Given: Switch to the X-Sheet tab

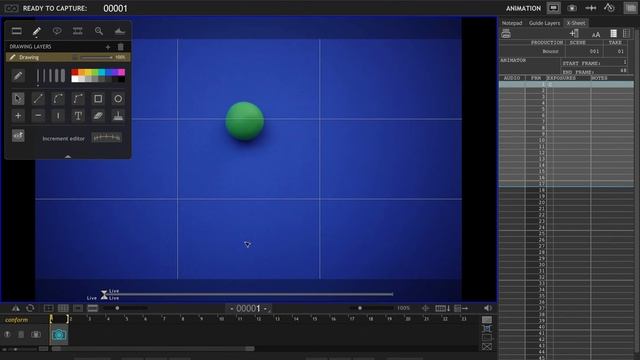Looking at the screenshot, I should click(x=576, y=23).
